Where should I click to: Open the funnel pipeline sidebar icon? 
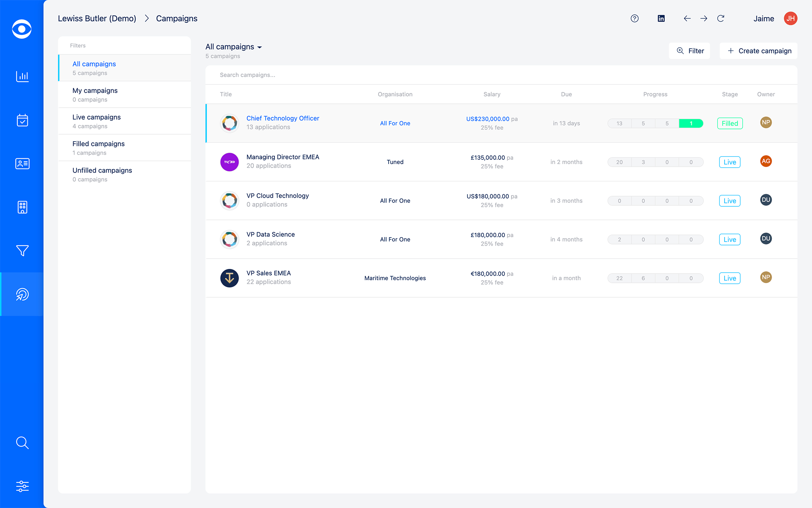pyautogui.click(x=22, y=251)
